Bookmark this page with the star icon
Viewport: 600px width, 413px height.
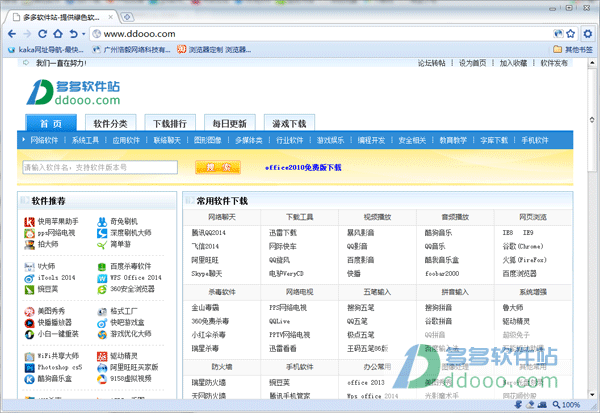pyautogui.click(x=571, y=34)
